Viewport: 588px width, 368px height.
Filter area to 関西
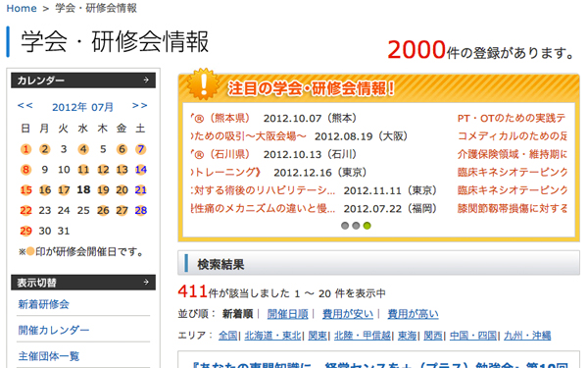click(x=433, y=336)
